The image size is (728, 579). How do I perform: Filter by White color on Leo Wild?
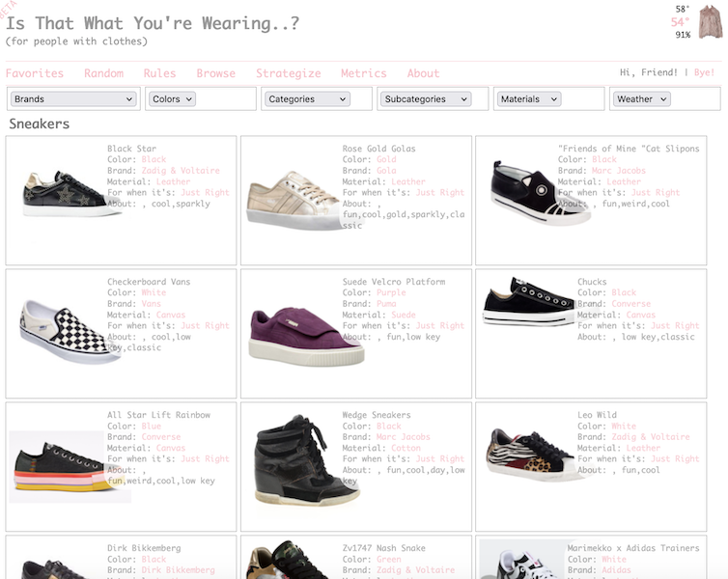(x=624, y=426)
